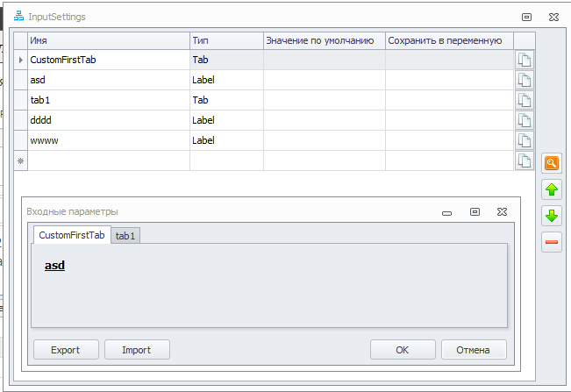Click default value cell of wwww row
Viewport: 571px width, 392px height.
pyautogui.click(x=325, y=140)
